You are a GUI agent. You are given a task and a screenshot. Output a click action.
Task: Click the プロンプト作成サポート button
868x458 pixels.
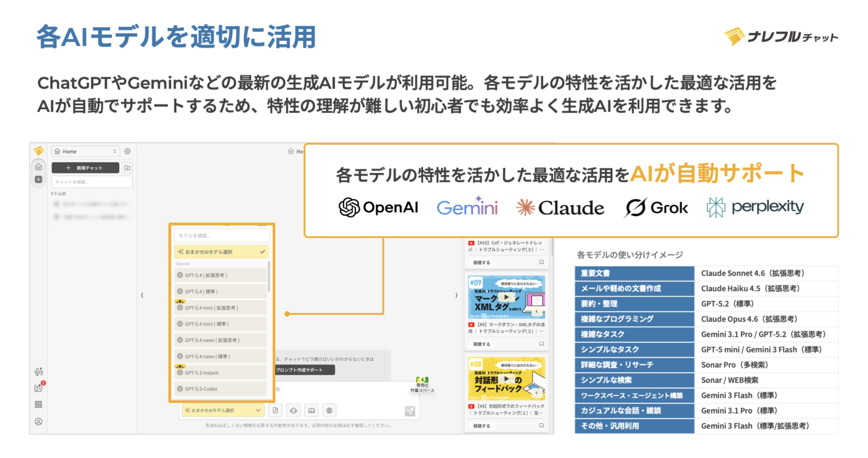point(304,370)
